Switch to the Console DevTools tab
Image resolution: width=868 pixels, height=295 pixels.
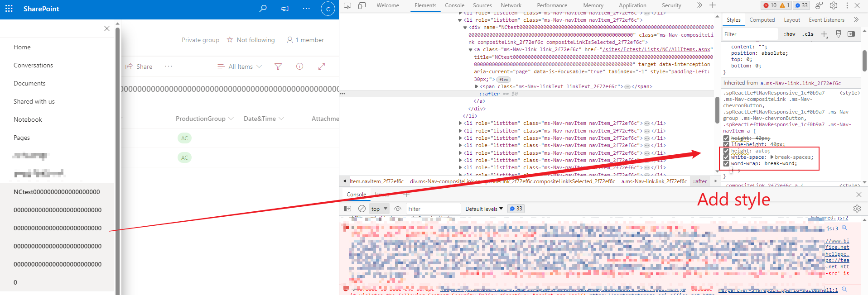pos(454,5)
